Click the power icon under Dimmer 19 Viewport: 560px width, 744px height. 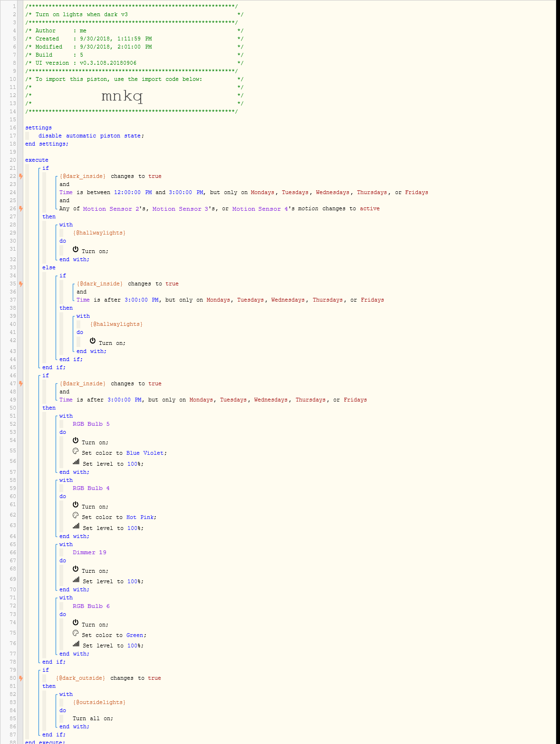(76, 569)
